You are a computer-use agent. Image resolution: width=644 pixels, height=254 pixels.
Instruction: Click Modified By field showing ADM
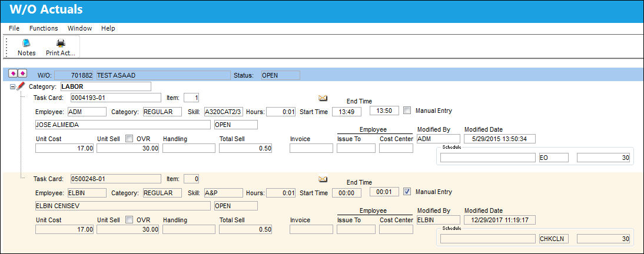coord(438,139)
